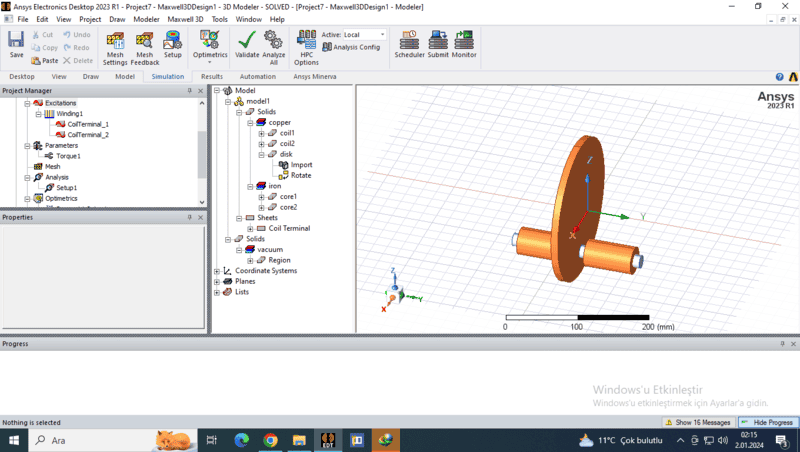Screen dimensions: 800x452
Task: Toggle auto-hide pin on Properties panel
Action: coord(189,217)
